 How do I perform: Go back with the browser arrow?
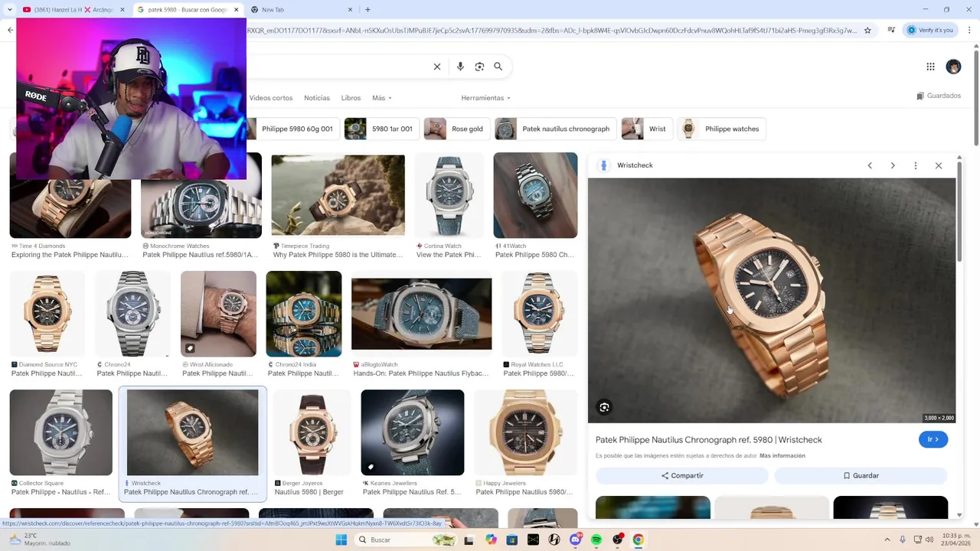pyautogui.click(x=10, y=31)
